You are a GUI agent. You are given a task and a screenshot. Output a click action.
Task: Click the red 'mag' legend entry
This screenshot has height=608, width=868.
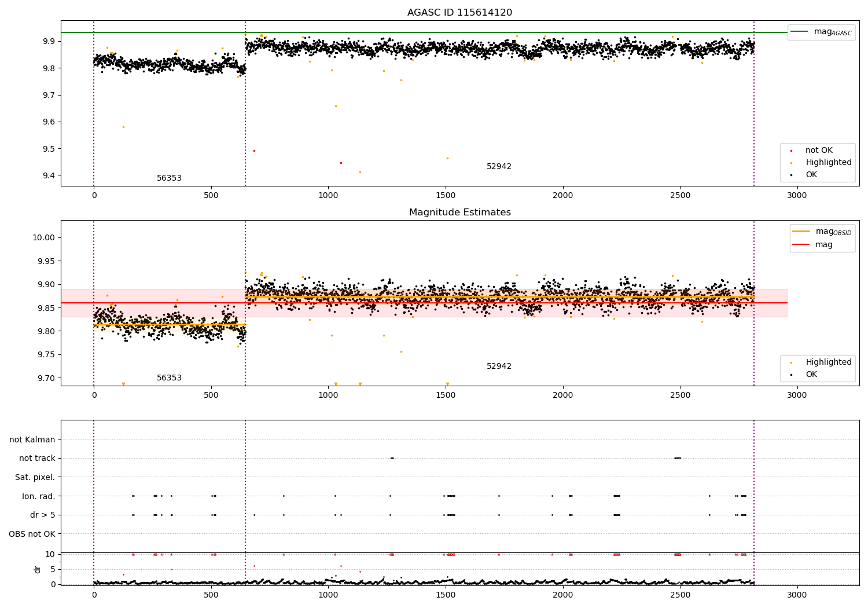pyautogui.click(x=812, y=245)
